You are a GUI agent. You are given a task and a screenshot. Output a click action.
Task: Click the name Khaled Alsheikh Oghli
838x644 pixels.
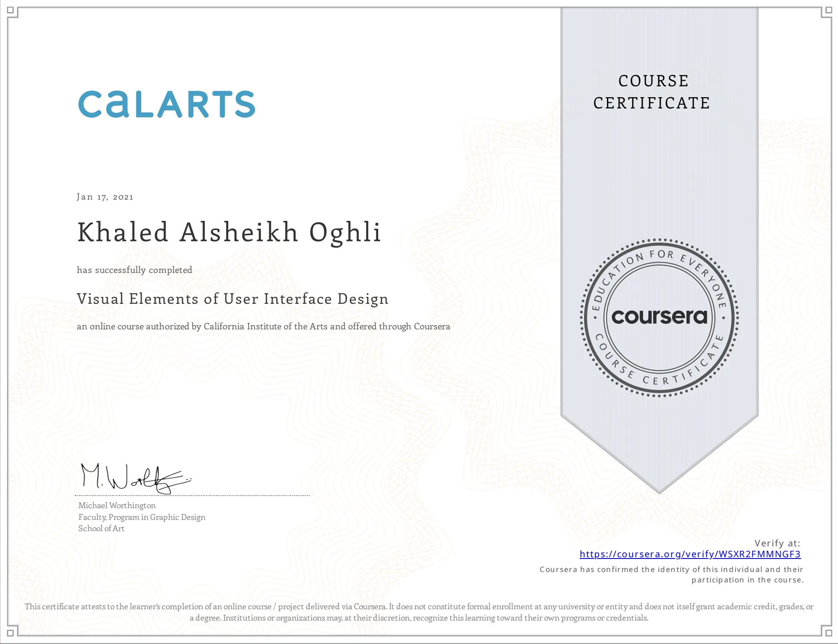[229, 233]
